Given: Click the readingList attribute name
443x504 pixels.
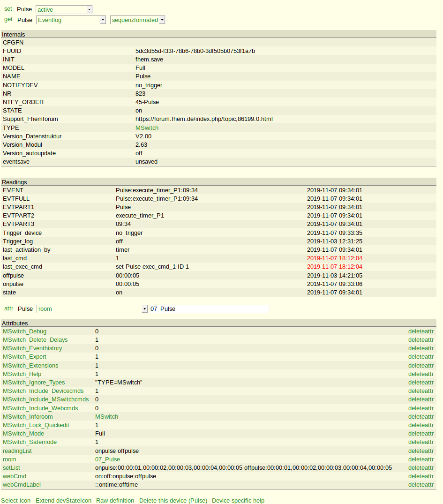Looking at the screenshot, I should pyautogui.click(x=17, y=451).
